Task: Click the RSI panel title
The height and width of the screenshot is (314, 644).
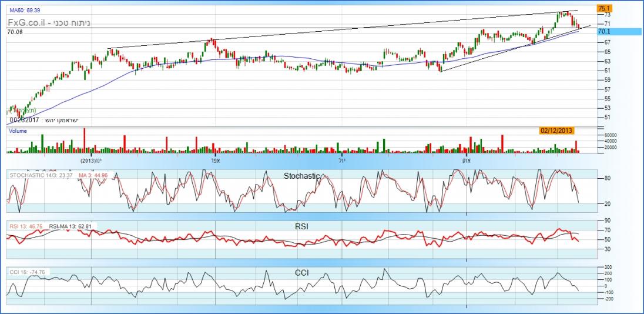Action: [x=302, y=226]
